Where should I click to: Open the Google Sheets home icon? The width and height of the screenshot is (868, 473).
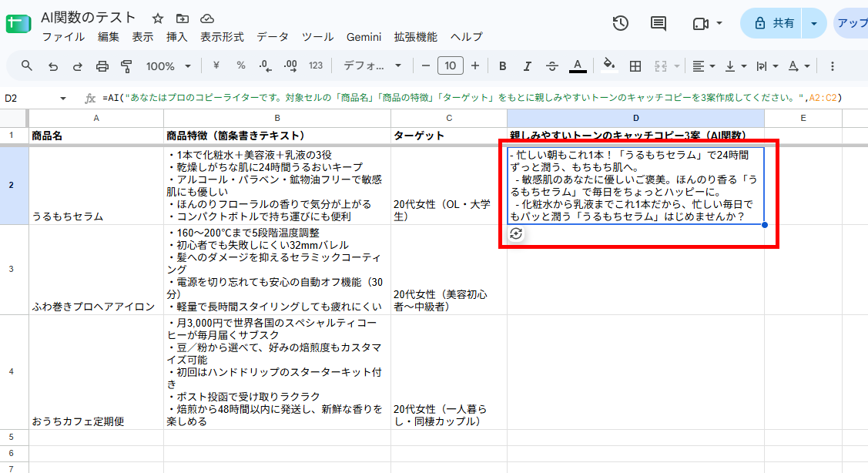pos(18,24)
